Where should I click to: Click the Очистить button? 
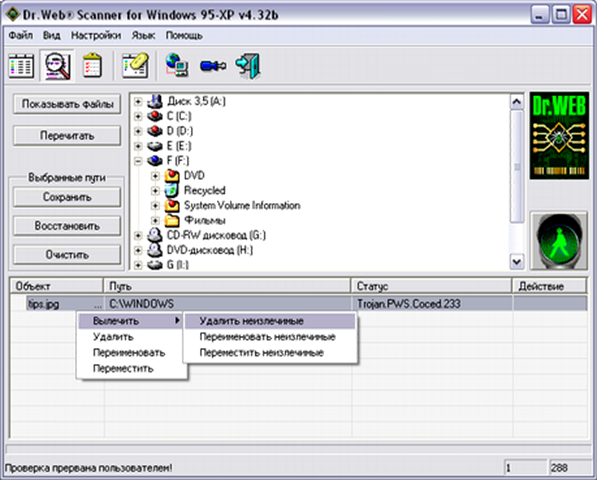[x=67, y=254]
